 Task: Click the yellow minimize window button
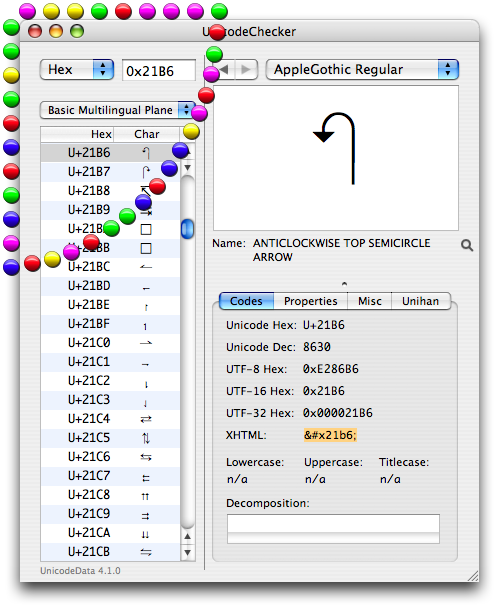click(56, 31)
